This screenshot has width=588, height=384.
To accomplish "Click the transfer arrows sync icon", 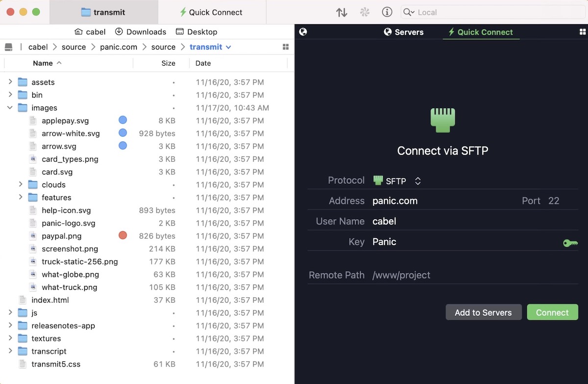I will (342, 12).
